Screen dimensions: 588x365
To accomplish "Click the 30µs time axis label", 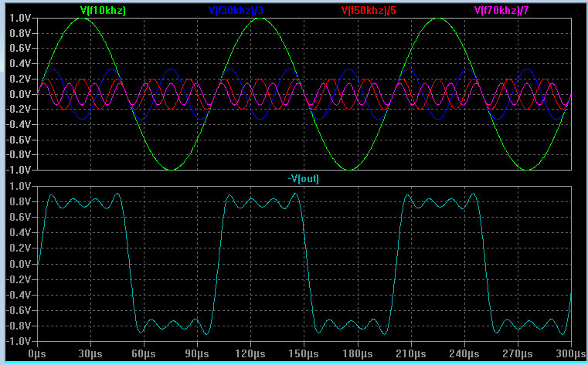I will pyautogui.click(x=90, y=353).
